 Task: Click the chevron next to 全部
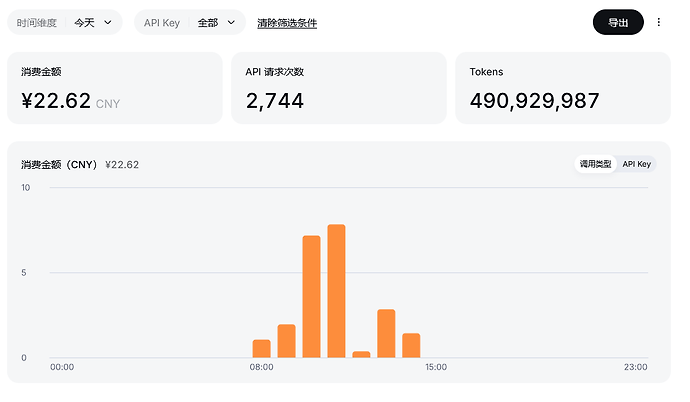(231, 22)
